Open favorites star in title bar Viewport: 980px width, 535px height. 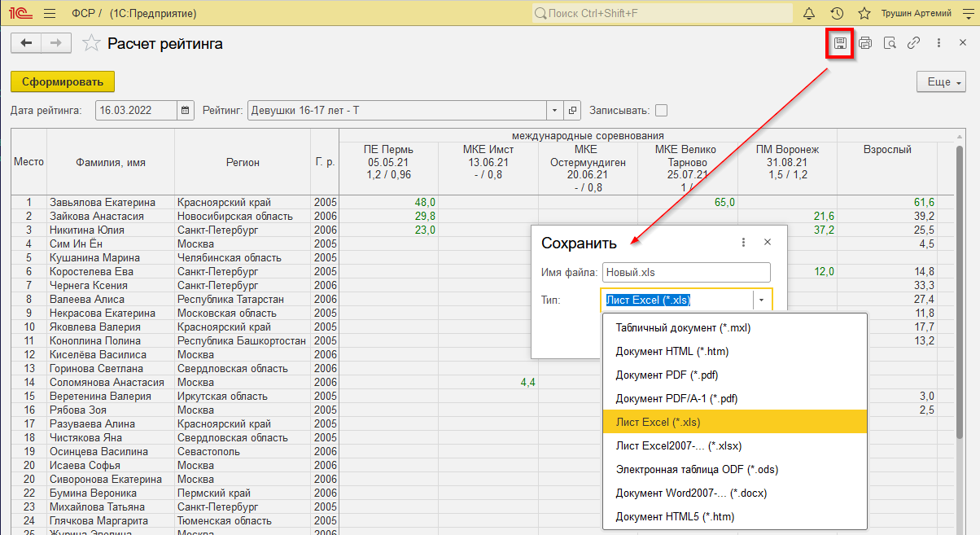point(864,13)
